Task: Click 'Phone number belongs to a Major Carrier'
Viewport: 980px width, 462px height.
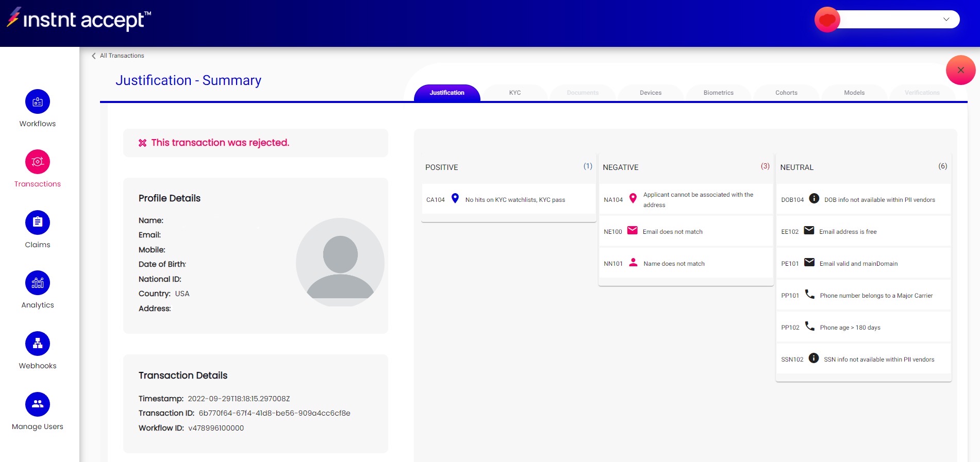Action: tap(876, 296)
